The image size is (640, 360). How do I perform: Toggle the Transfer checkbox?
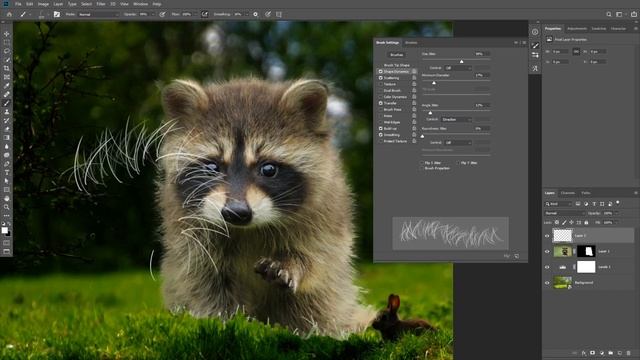pyautogui.click(x=380, y=103)
